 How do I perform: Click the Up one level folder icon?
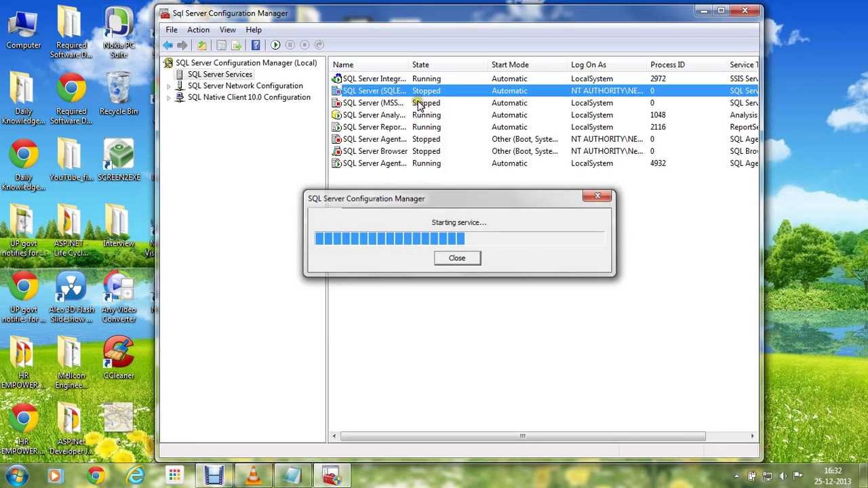pyautogui.click(x=201, y=45)
